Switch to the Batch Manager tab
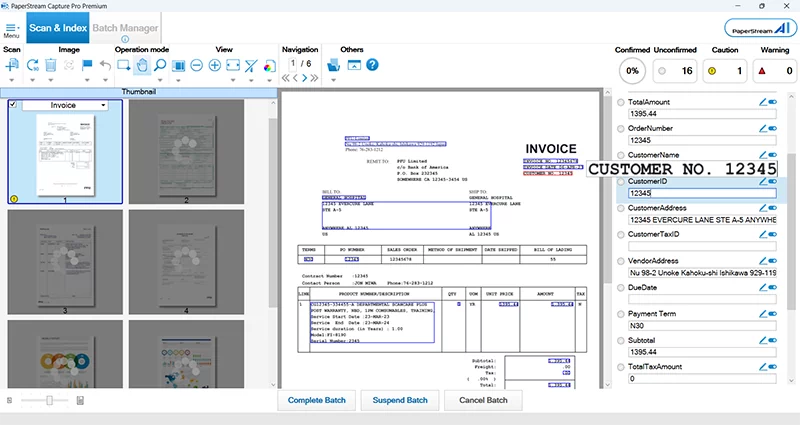This screenshot has height=425, width=800. pos(125,28)
